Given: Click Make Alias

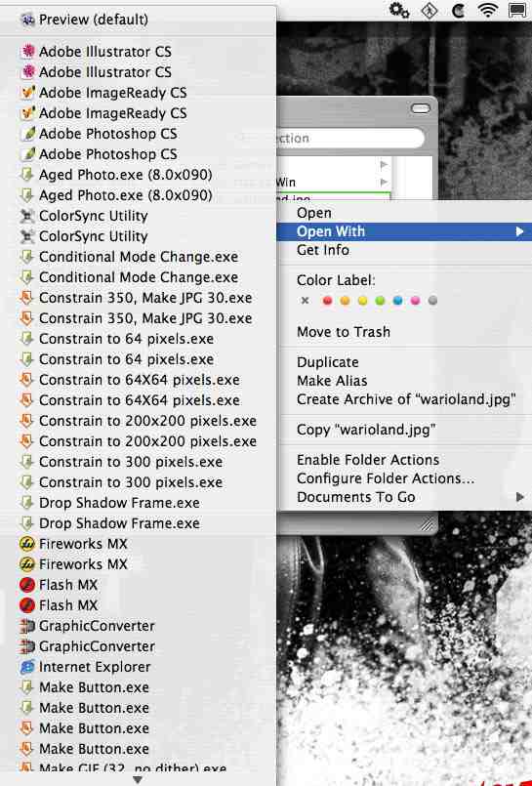Looking at the screenshot, I should tap(404, 381).
